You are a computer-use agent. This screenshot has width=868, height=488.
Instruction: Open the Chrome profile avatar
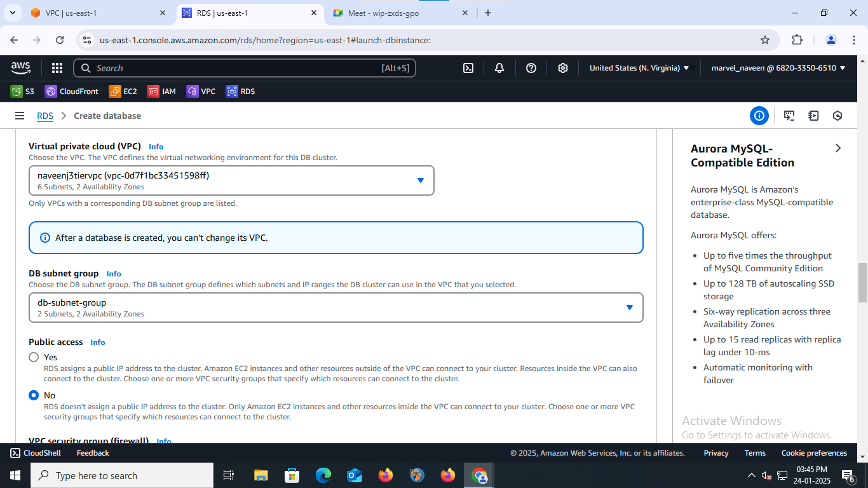[x=831, y=40]
